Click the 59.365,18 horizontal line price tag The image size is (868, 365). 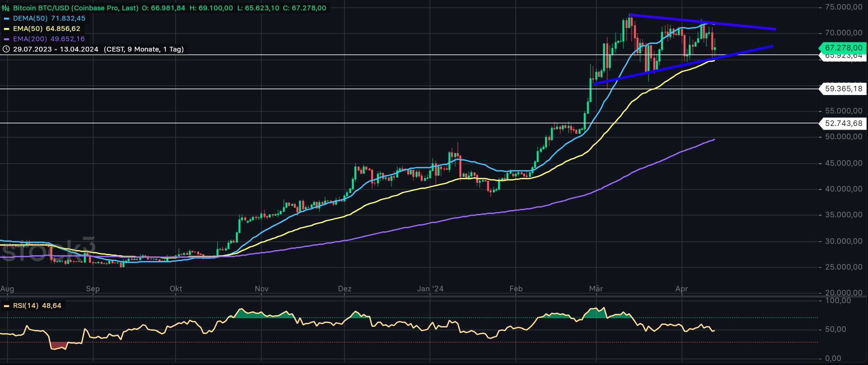(843, 89)
